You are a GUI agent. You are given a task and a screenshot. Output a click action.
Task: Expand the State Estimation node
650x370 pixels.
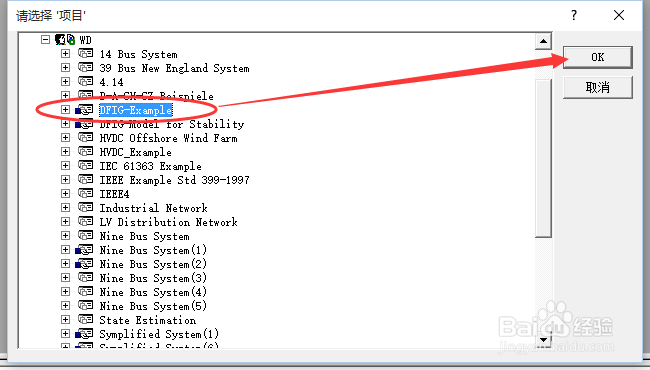pos(65,319)
